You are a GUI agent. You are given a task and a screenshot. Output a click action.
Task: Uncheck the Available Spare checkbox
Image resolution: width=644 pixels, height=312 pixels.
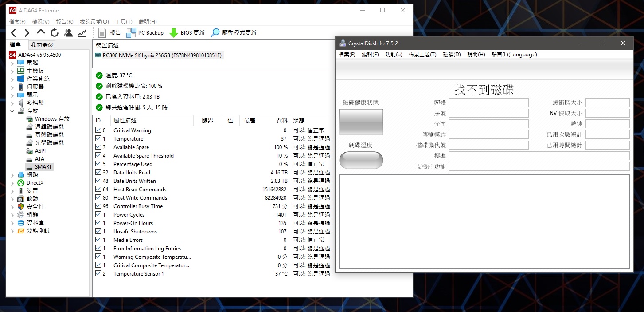[x=98, y=147]
